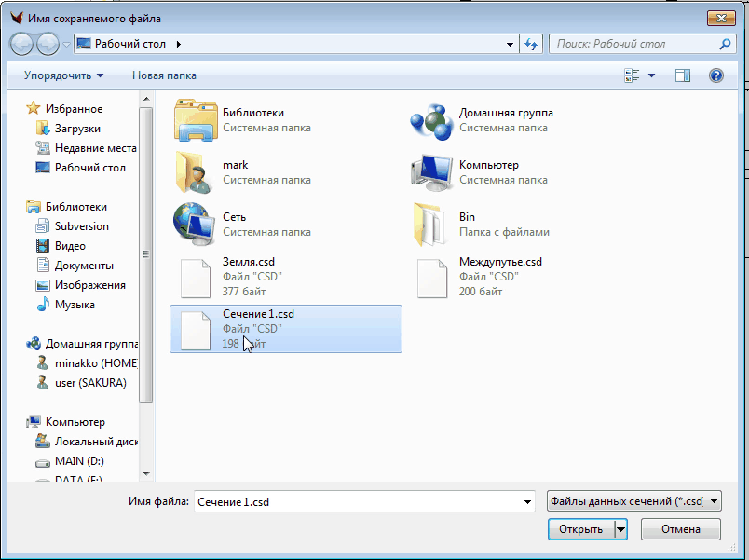Click the search field Поиск: Рабочий стол
Screen dimensions: 749x560
click(633, 44)
